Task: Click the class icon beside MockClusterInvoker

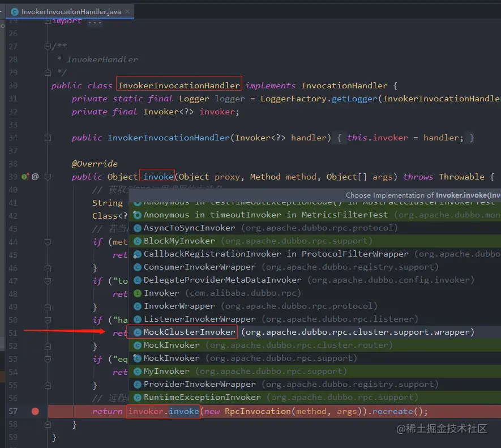Action: pyautogui.click(x=138, y=332)
